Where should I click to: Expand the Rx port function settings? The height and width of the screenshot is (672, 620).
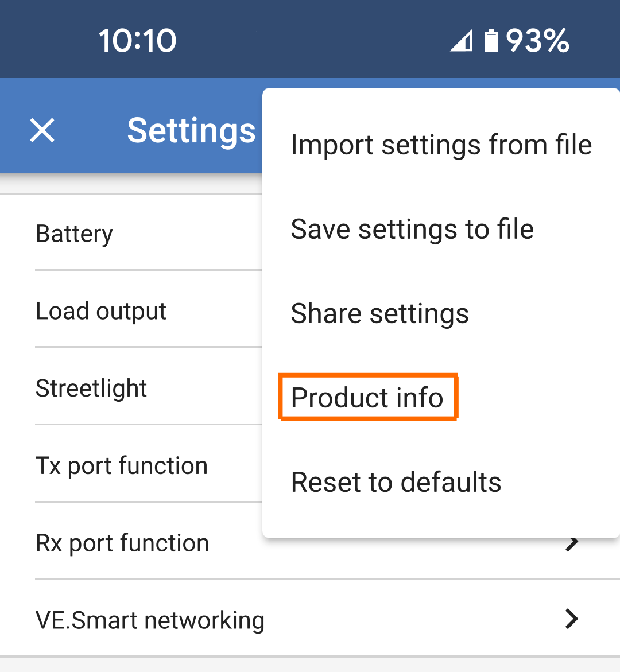[122, 543]
